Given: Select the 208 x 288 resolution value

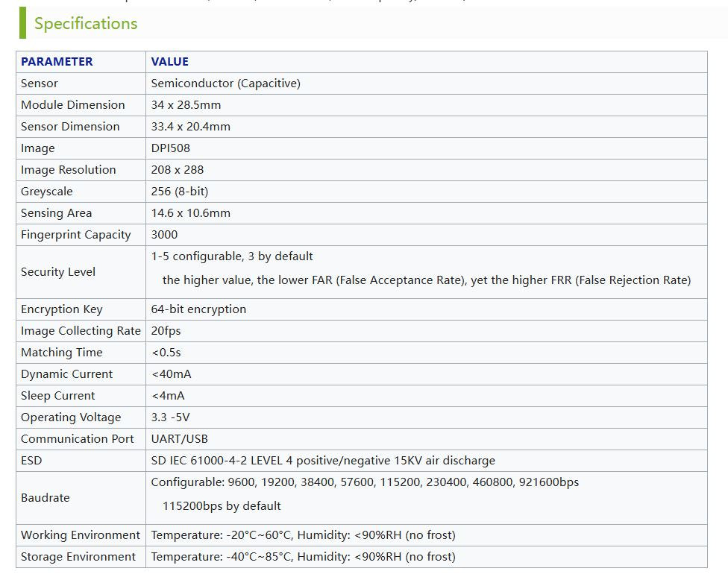Looking at the screenshot, I should click(177, 170).
